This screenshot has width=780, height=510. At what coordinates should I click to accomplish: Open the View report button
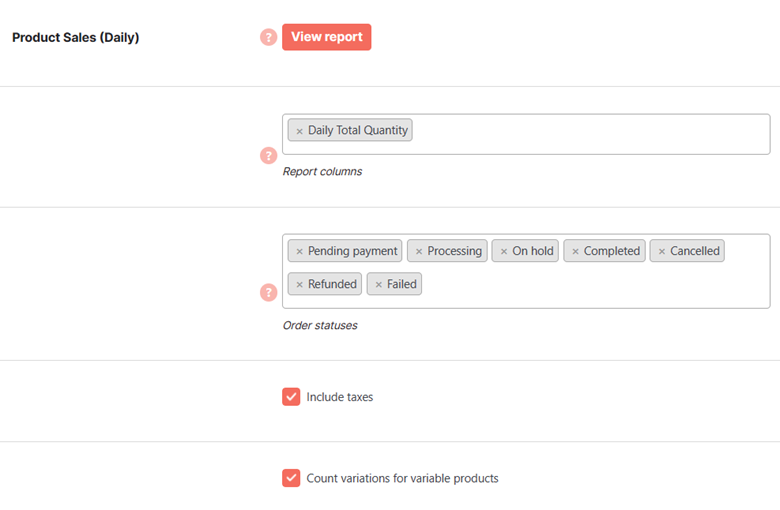coord(326,37)
